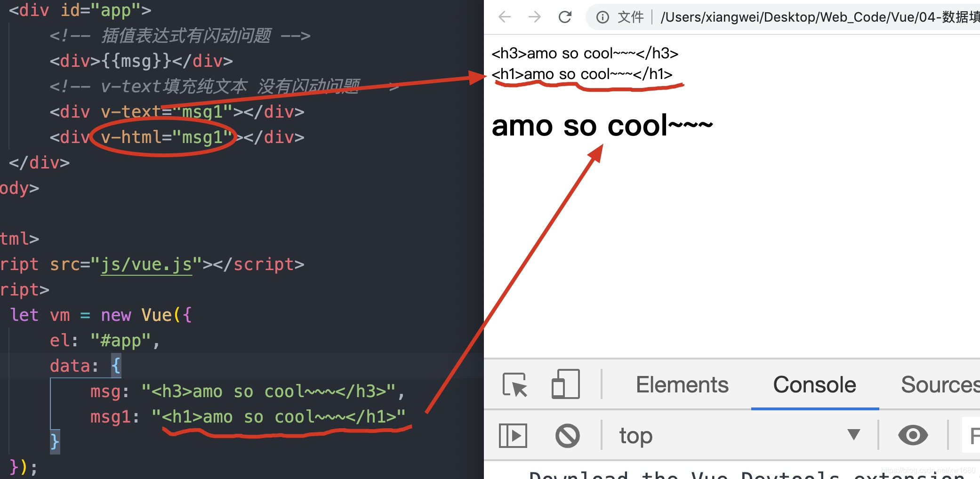Click the msg data property string
The width and height of the screenshot is (980, 479).
tap(268, 391)
